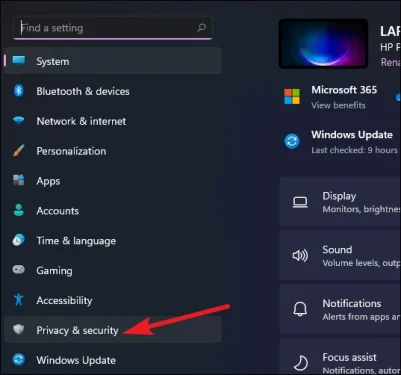
Task: Click the Network & internet Wi-Fi icon
Action: coord(19,120)
